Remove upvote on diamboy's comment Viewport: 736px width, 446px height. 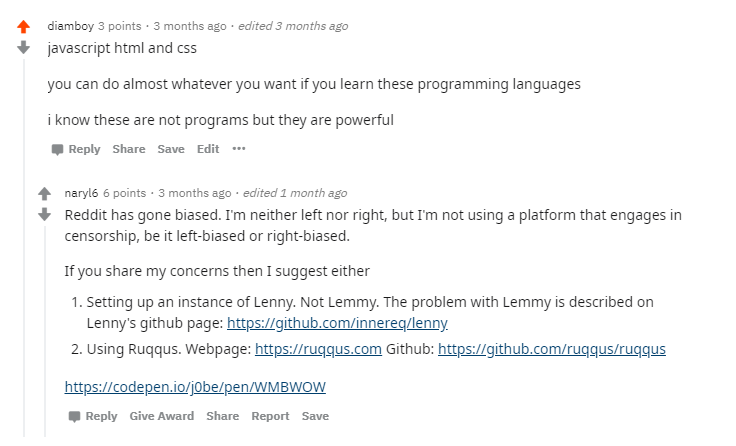pos(23,27)
